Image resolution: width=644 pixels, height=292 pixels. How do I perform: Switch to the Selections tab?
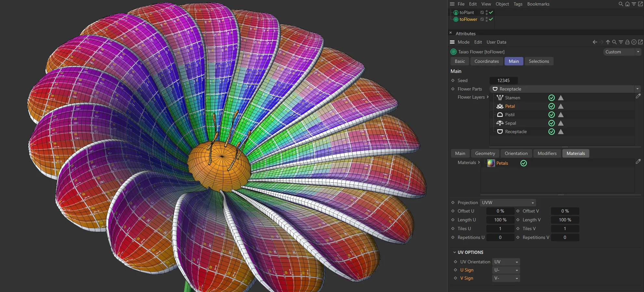point(539,61)
